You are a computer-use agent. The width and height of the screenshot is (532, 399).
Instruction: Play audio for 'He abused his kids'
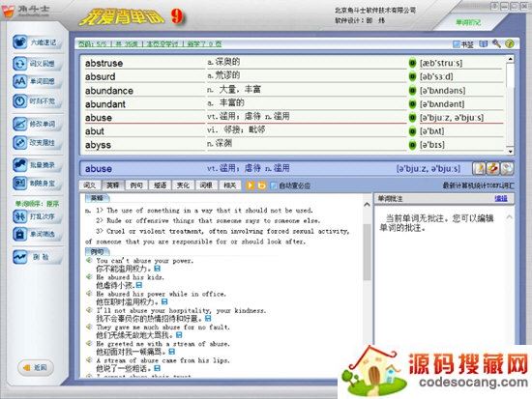[89, 277]
